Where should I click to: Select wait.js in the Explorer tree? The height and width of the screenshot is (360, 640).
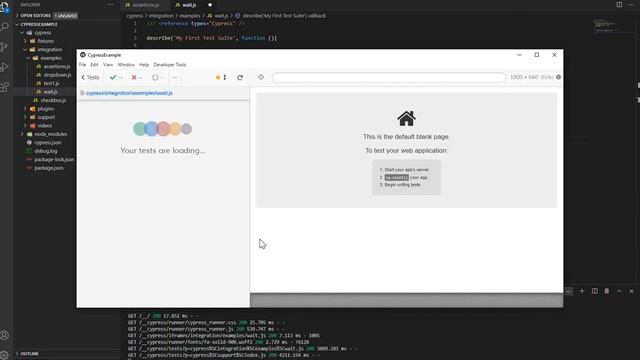click(x=50, y=92)
